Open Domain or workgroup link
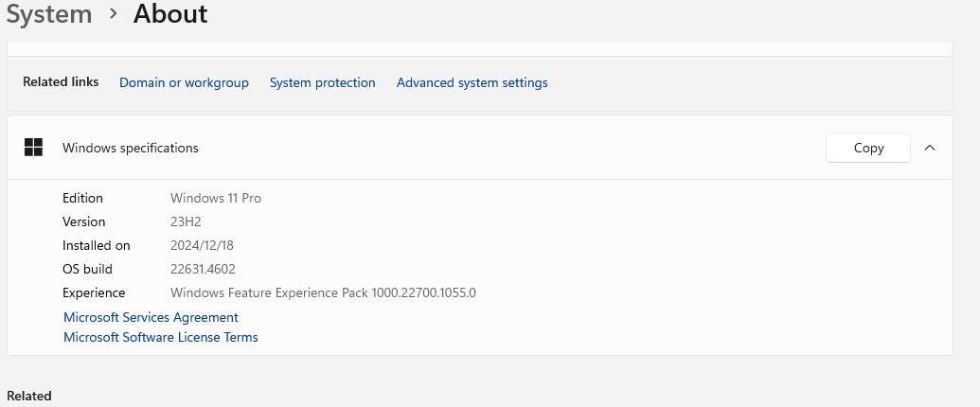 pos(184,83)
